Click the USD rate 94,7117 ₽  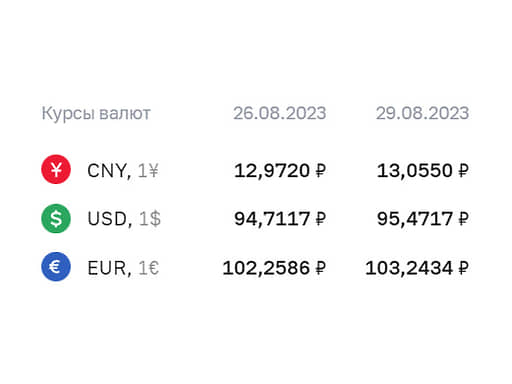280,219
